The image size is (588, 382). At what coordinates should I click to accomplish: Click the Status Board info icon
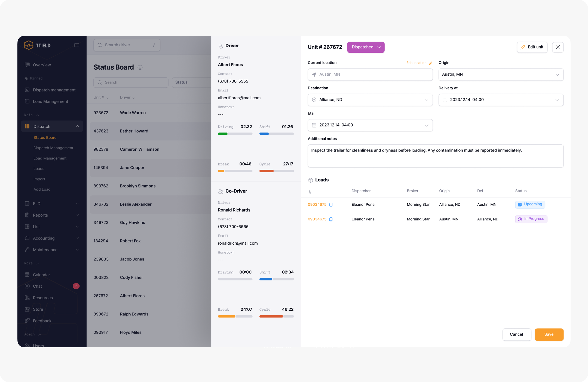(x=140, y=67)
